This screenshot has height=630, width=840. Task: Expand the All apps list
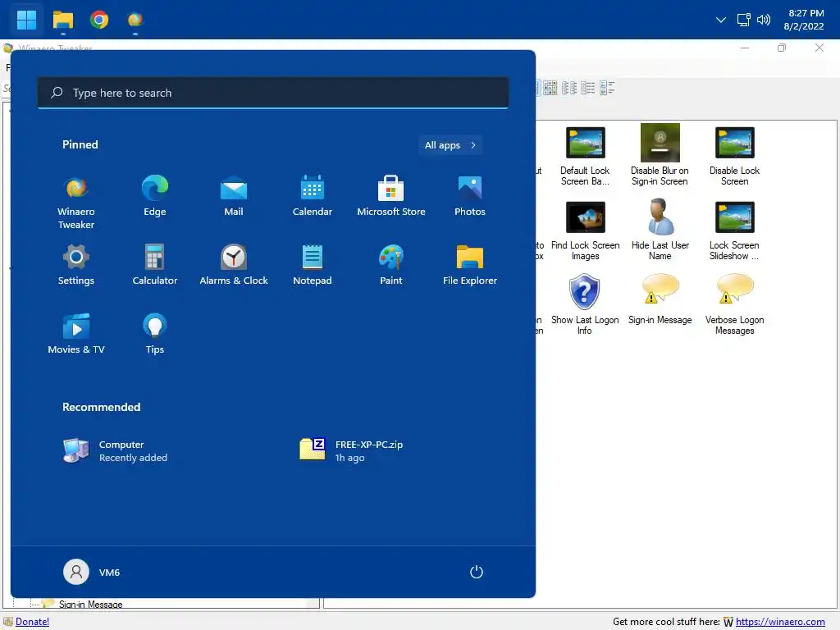tap(450, 145)
